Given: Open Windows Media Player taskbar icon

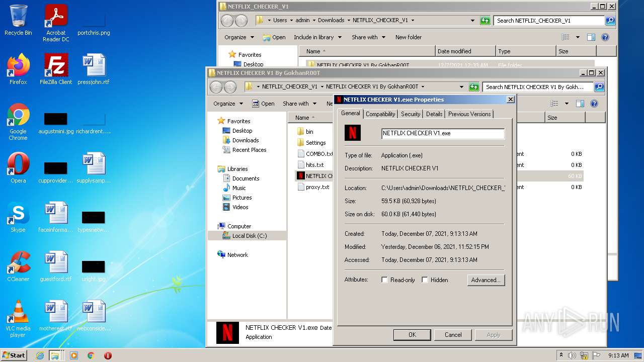Looking at the screenshot, I should click(x=74, y=355).
